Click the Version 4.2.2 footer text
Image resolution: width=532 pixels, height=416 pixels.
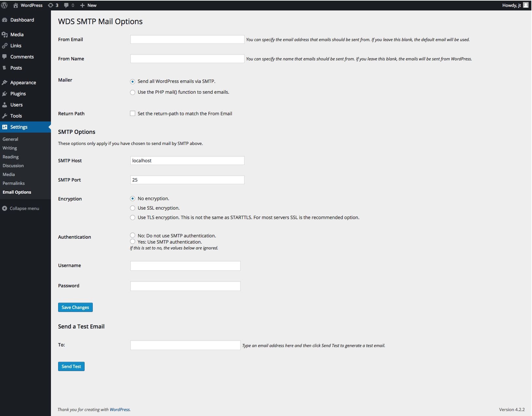coord(512,409)
